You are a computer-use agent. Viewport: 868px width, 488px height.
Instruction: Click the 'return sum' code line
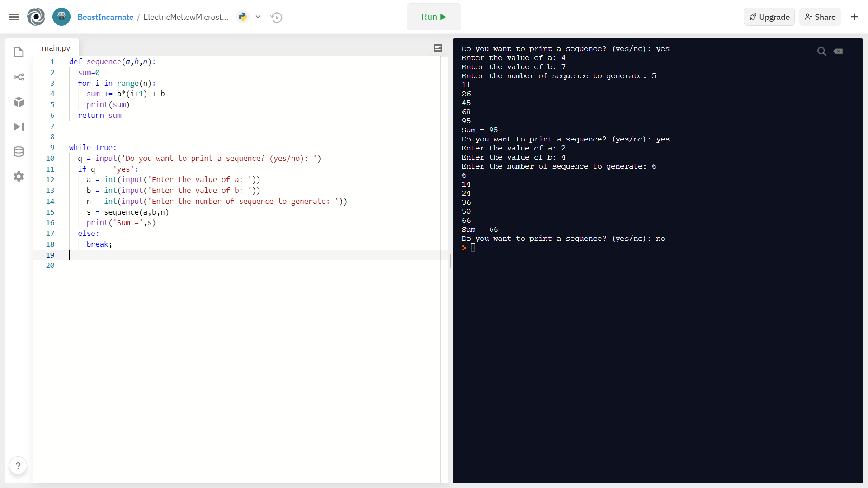pyautogui.click(x=99, y=116)
